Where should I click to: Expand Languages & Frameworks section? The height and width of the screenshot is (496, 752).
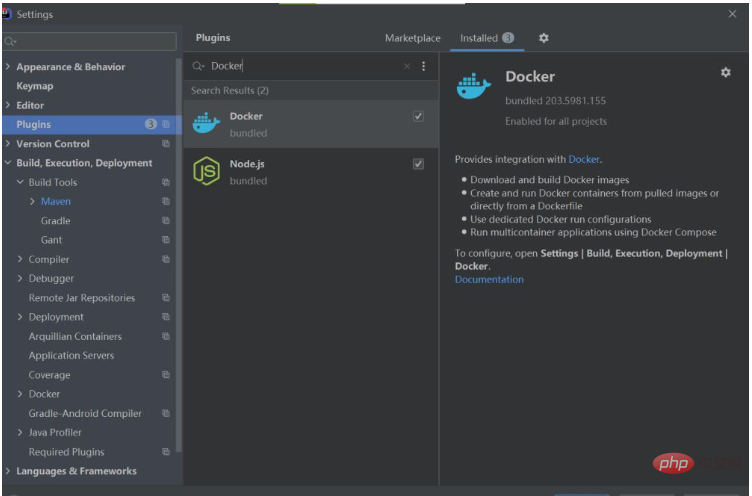8,471
